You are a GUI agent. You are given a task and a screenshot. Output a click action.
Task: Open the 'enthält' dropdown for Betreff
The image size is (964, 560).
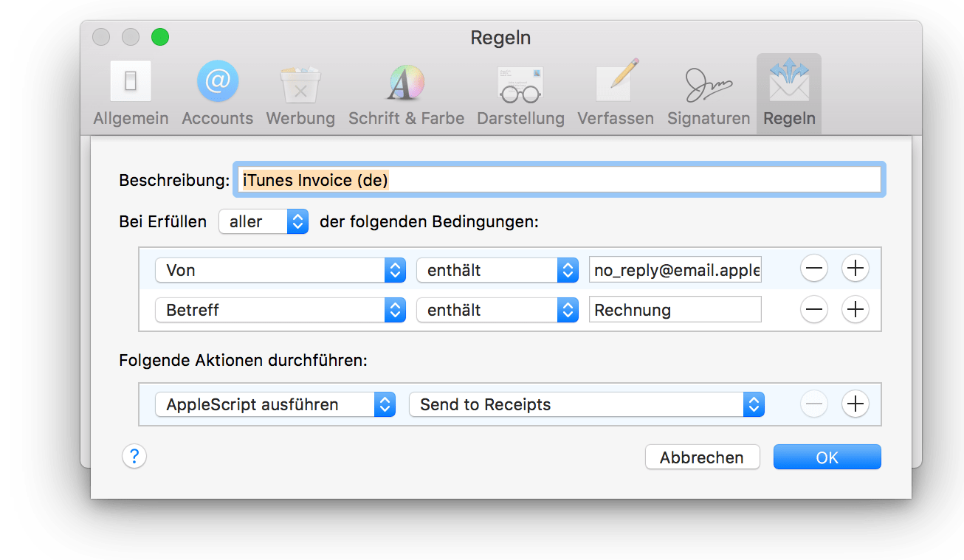point(496,310)
